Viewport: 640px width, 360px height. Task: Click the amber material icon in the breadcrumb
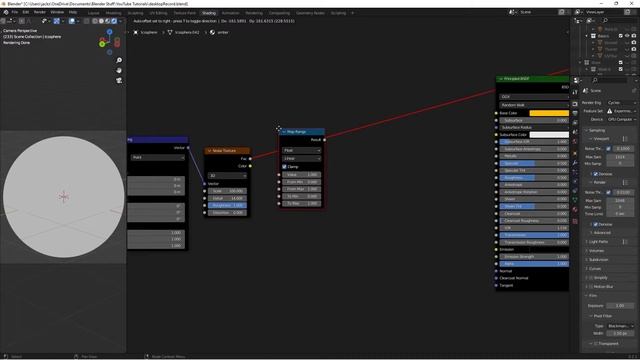click(212, 32)
